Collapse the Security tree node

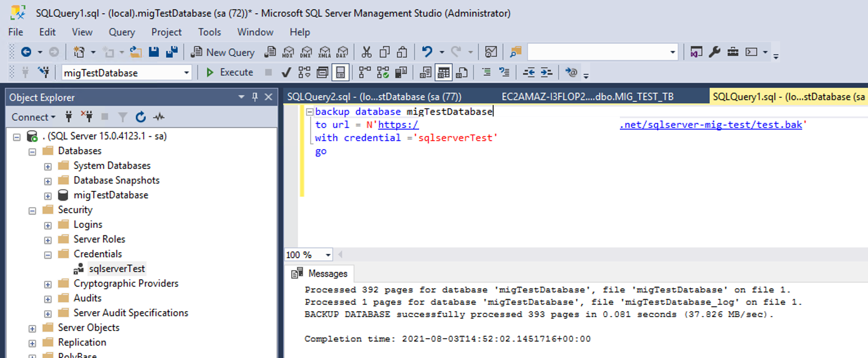point(32,211)
